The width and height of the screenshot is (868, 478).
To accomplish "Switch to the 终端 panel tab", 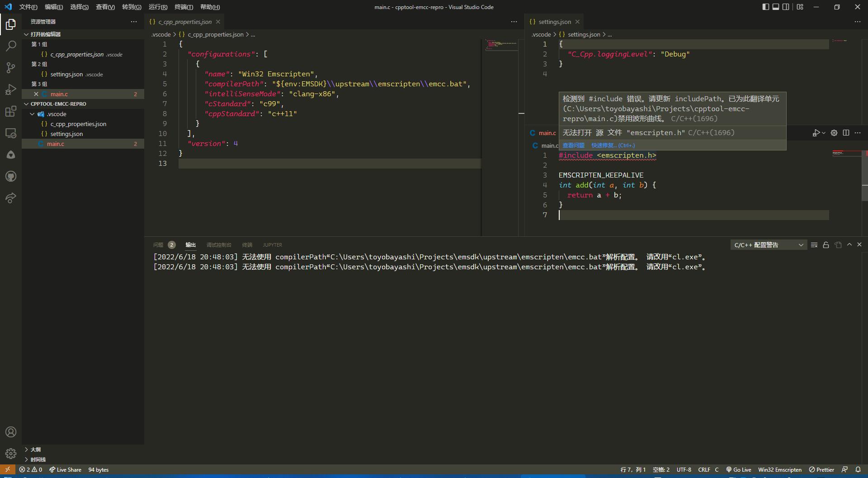I will coord(247,244).
